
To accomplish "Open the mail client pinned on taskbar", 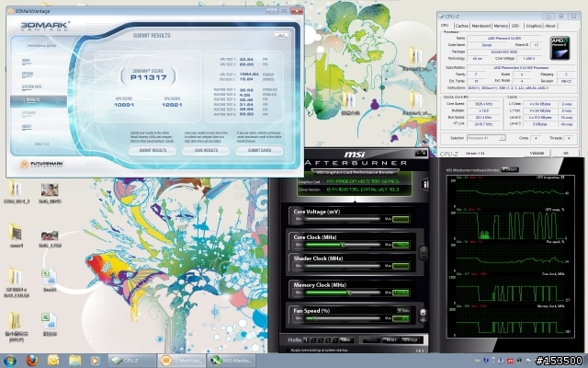I will pyautogui.click(x=53, y=361).
